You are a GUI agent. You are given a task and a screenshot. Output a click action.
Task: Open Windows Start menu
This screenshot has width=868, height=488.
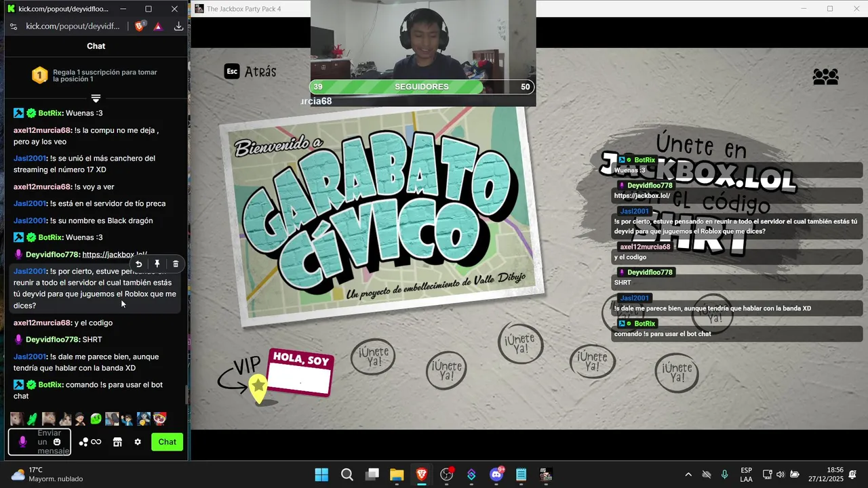point(321,474)
